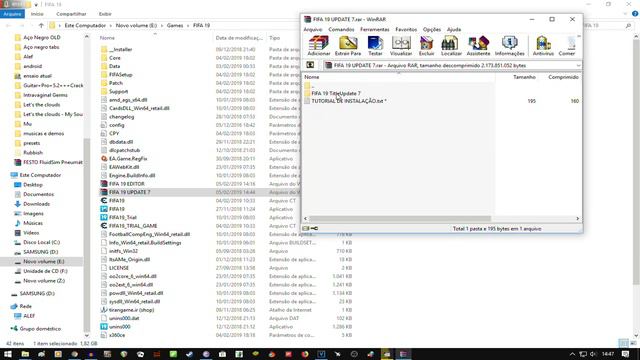Open the Action Center notification icon
Viewport: 640px width, 360px height.
625,354
